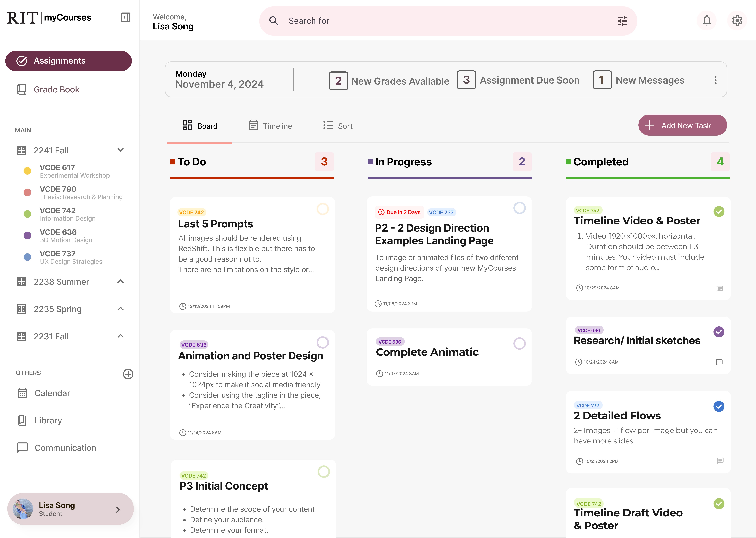Click the Communication chat icon
Viewport: 756px width, 538px height.
click(22, 448)
